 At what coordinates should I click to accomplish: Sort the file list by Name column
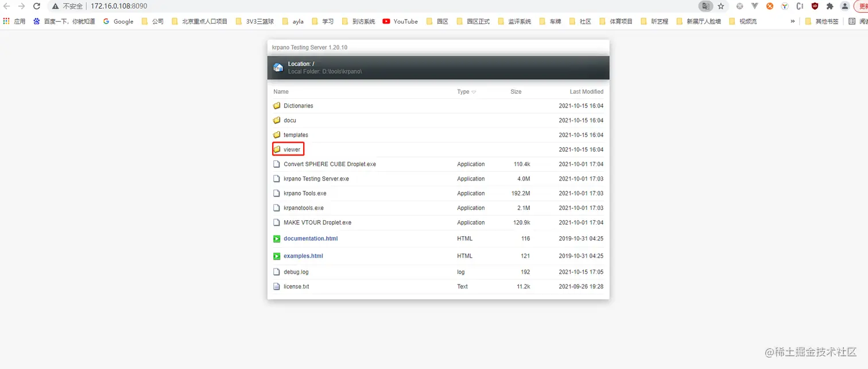tap(281, 91)
